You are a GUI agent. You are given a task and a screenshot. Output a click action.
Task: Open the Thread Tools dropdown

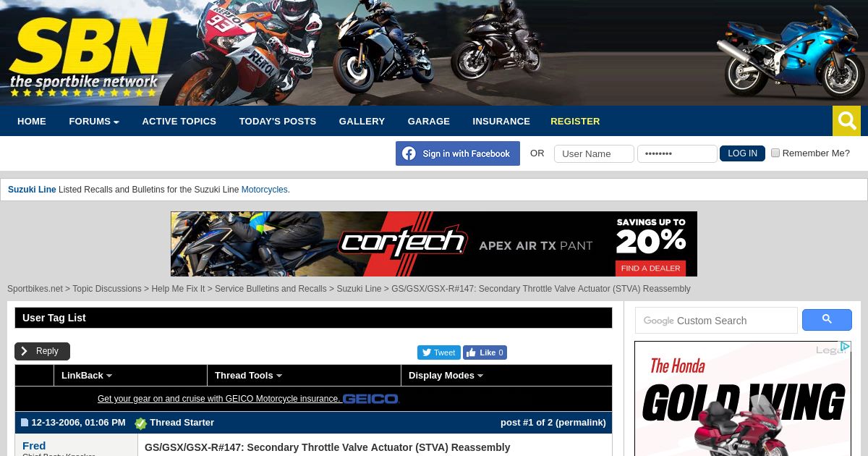click(x=248, y=375)
